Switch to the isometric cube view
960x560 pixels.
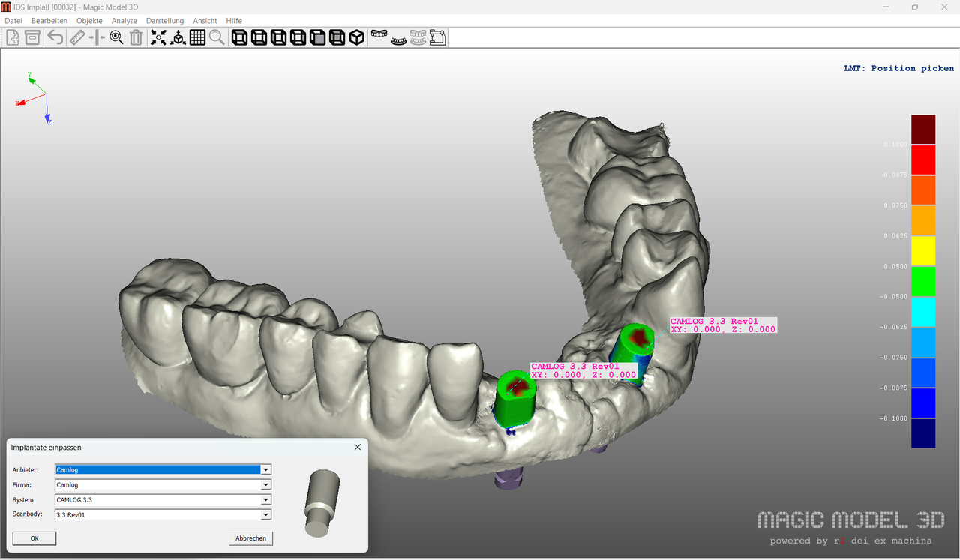pos(356,37)
